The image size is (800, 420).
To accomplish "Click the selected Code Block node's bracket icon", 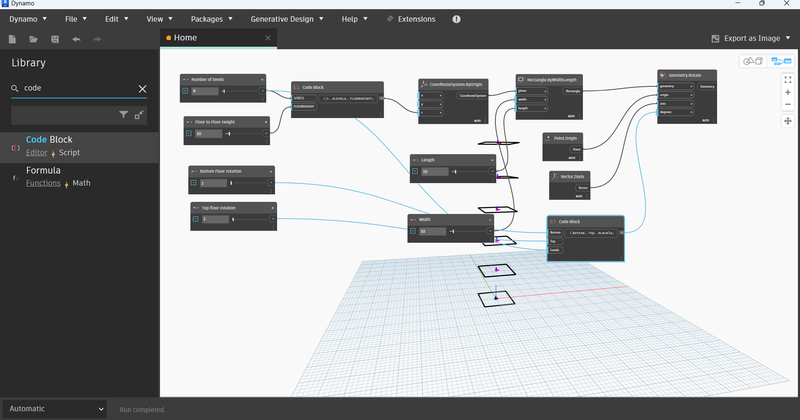I will [x=553, y=222].
